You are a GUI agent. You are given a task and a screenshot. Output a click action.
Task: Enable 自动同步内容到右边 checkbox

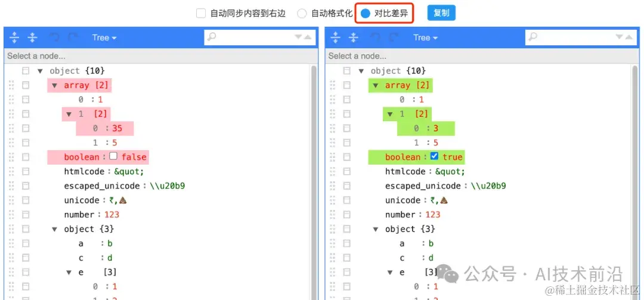201,14
